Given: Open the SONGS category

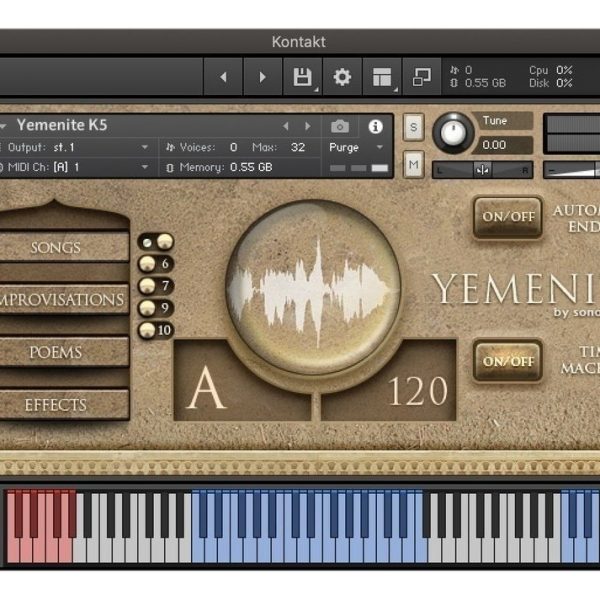Looking at the screenshot, I should click(x=64, y=248).
